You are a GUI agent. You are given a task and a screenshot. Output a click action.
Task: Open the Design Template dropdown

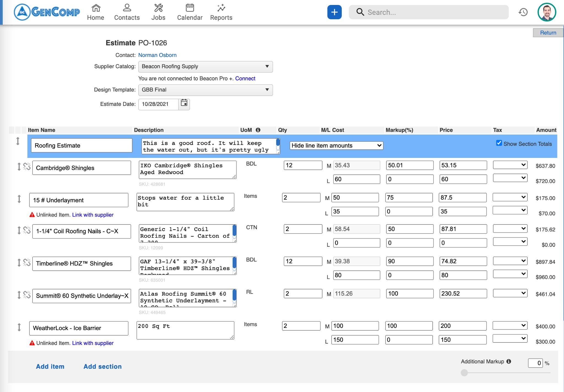point(205,90)
